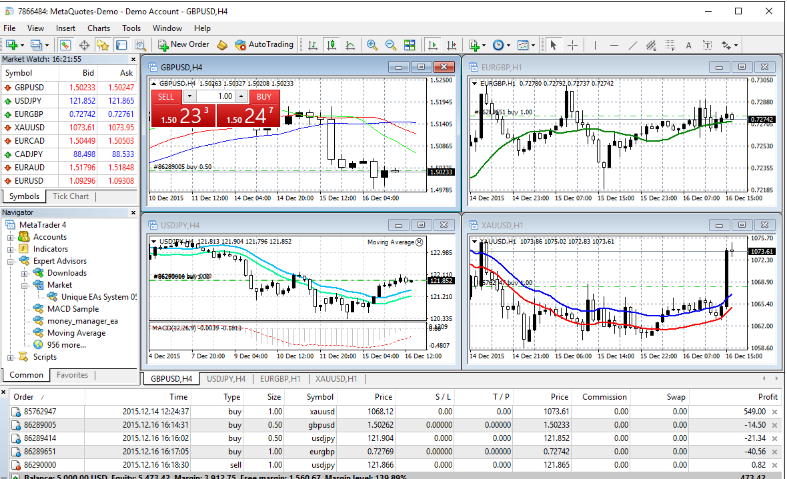
Task: Open the Charts menu
Action: coord(98,28)
